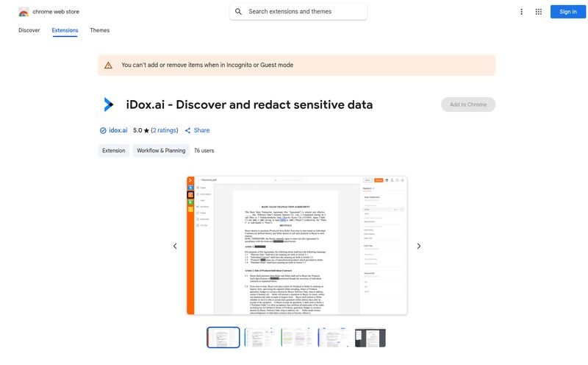Show previous screenshot with left arrow
The image size is (588, 365).
pyautogui.click(x=175, y=246)
